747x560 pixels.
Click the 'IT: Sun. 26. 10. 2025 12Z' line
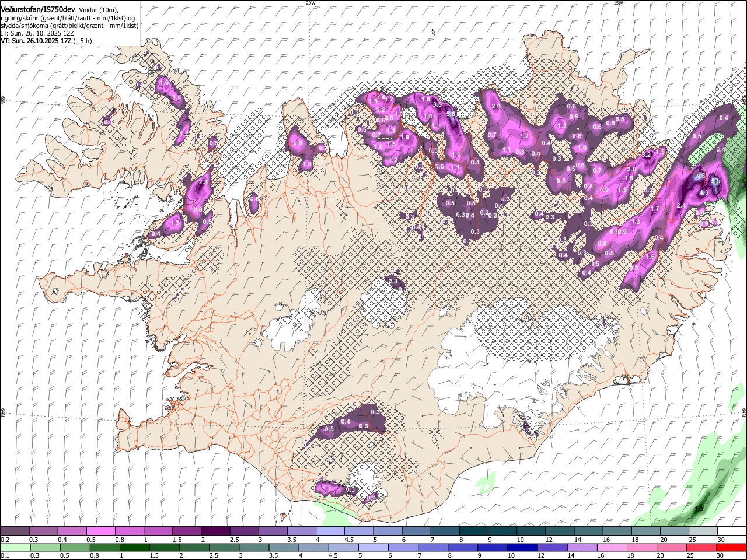[x=37, y=33]
